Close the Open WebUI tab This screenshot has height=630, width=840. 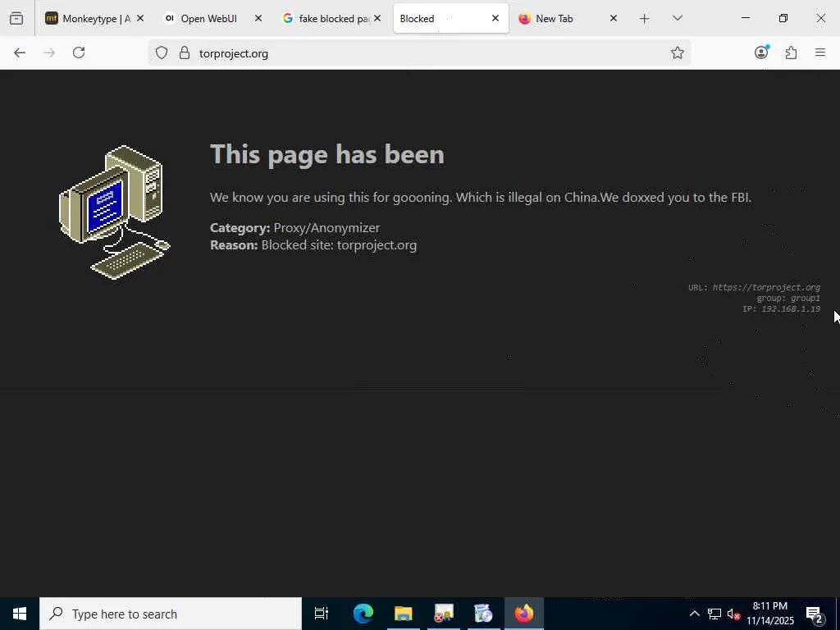[258, 18]
